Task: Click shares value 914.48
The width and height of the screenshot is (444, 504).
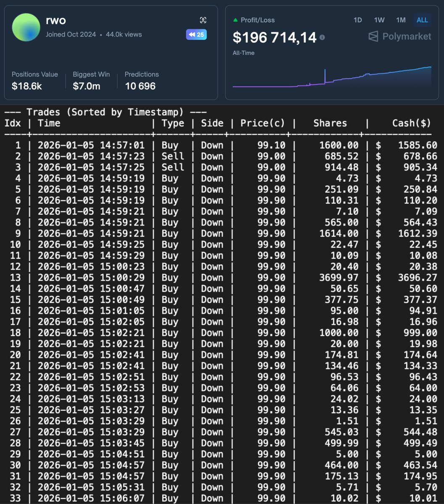Action: pos(342,167)
